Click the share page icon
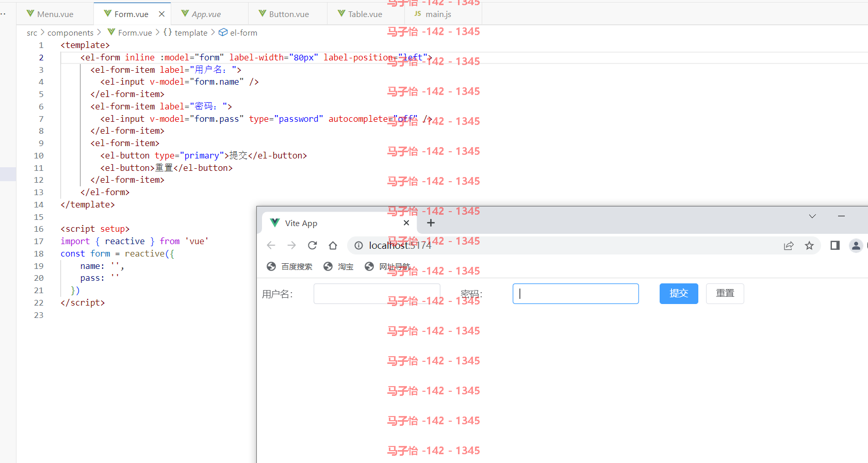This screenshot has height=463, width=868. point(789,246)
